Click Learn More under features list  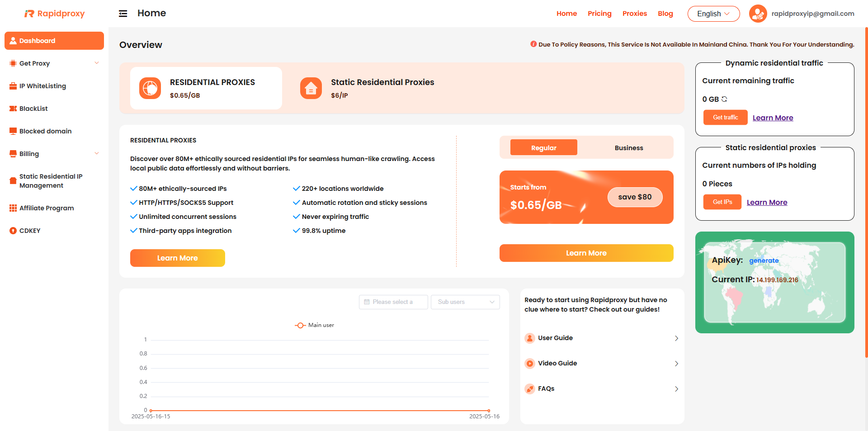[177, 258]
